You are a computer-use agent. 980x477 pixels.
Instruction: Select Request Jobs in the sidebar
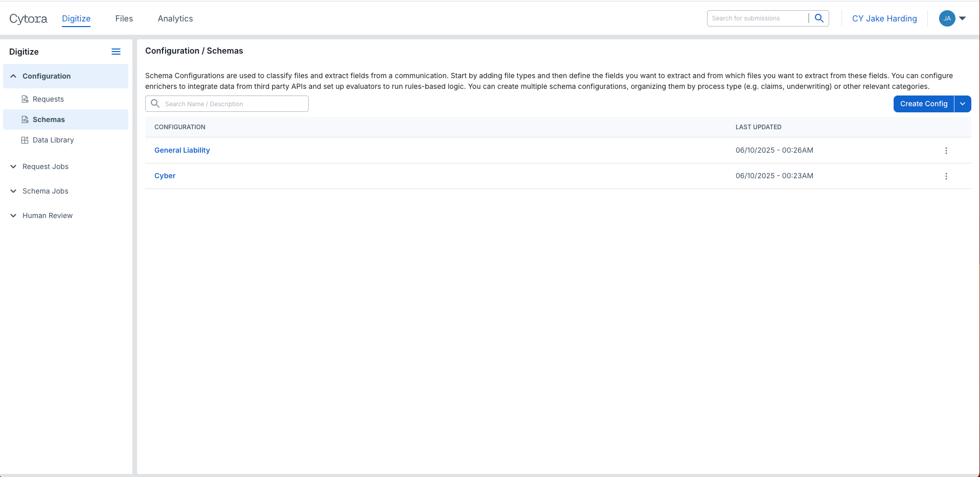pyautogui.click(x=45, y=166)
